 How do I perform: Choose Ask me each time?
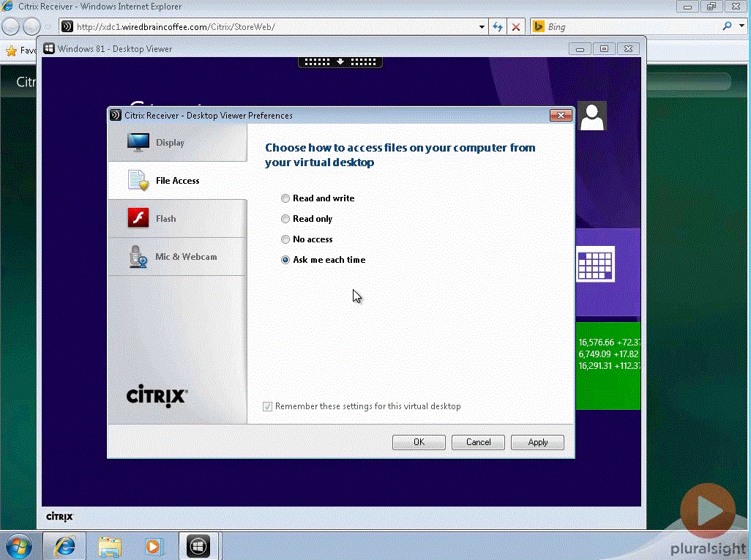[285, 260]
